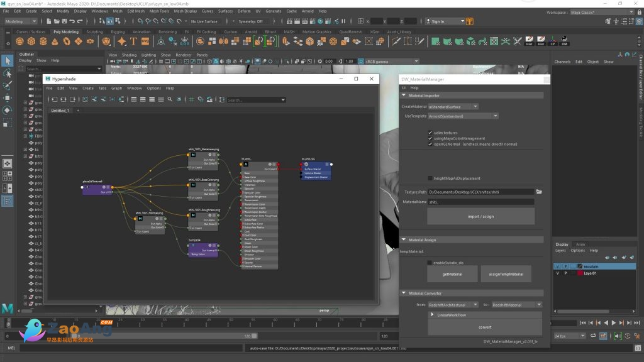Toggle visibility V of Layer01
The height and width of the screenshot is (362, 644).
point(557,273)
